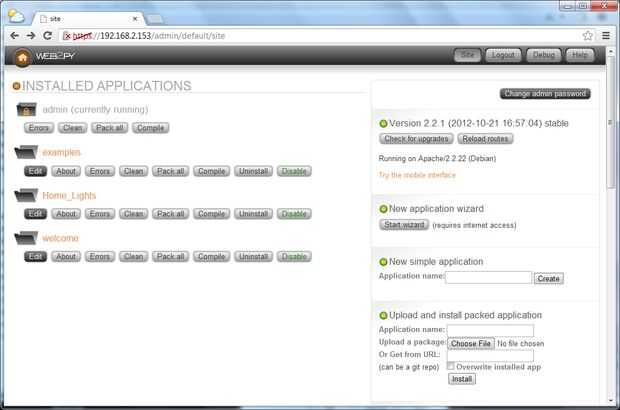Click Compile for welcome application

click(212, 256)
